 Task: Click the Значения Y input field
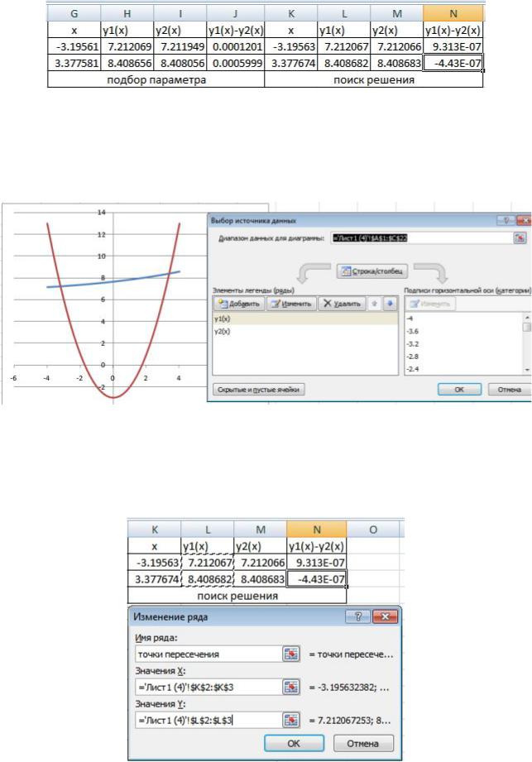tap(208, 720)
